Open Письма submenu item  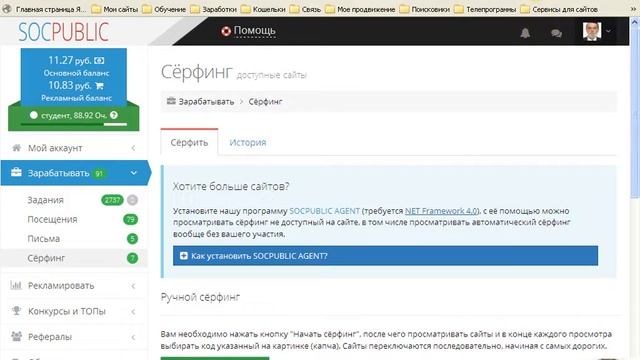click(44, 238)
